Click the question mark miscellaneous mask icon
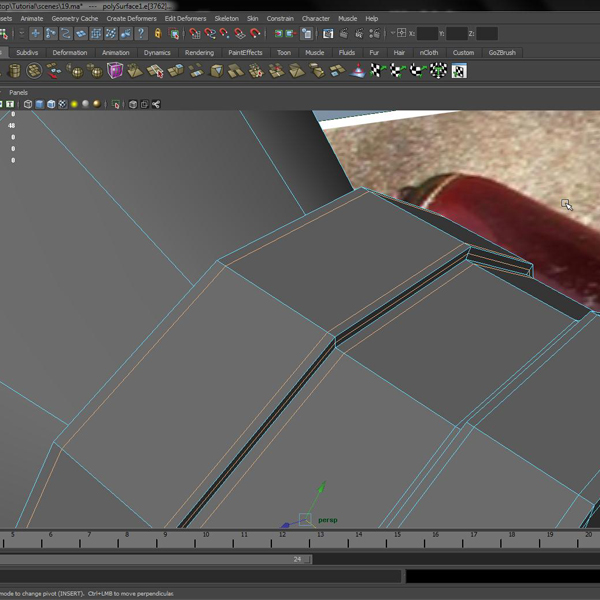 point(141,34)
